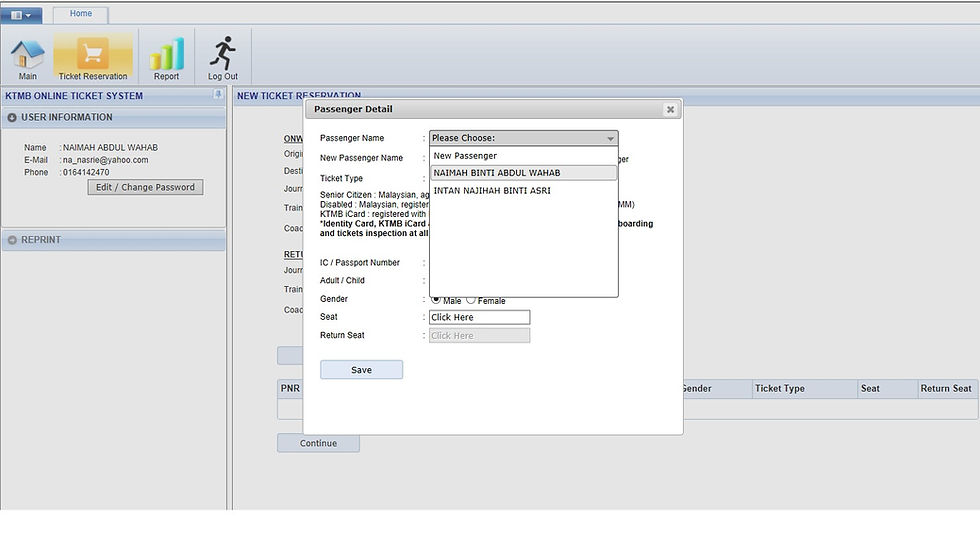Click the PNR column header
This screenshot has width=980, height=553.
tap(290, 389)
